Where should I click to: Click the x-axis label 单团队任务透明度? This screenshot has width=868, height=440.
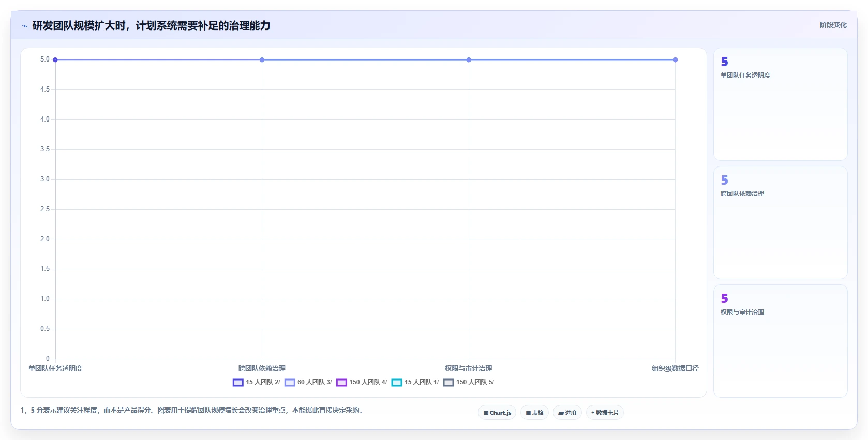(55, 368)
